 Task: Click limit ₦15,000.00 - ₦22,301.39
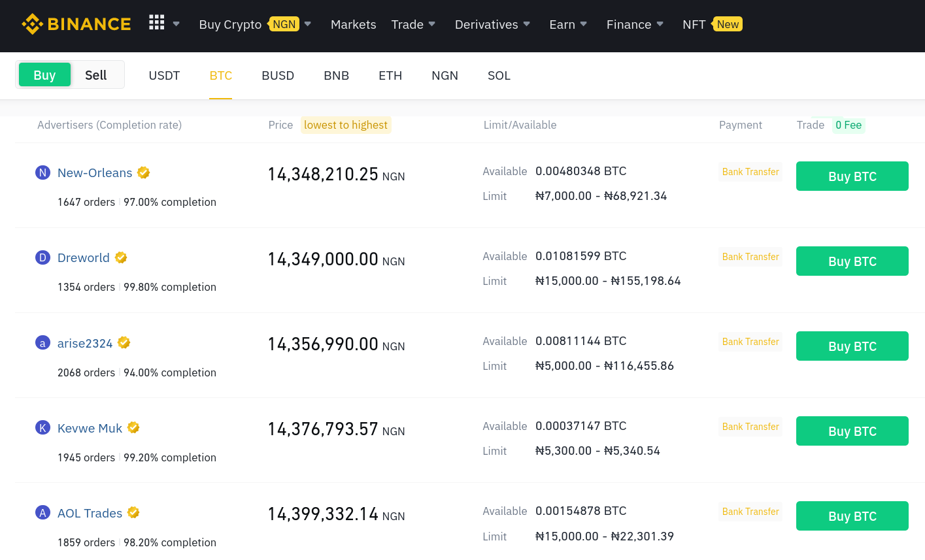605,536
